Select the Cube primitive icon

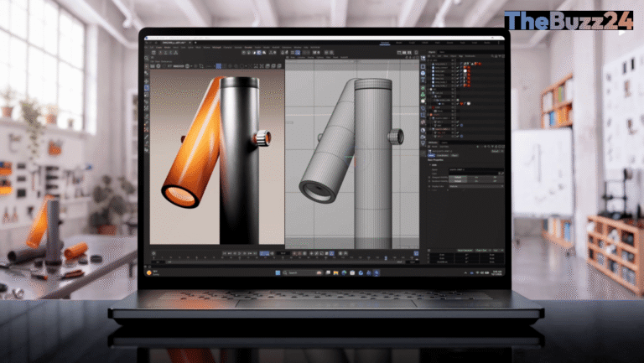coord(423,73)
